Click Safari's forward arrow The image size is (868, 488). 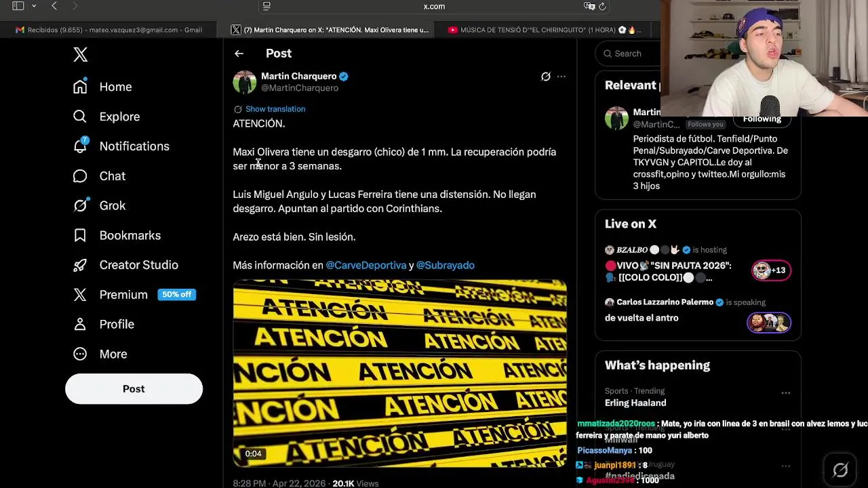(x=75, y=6)
